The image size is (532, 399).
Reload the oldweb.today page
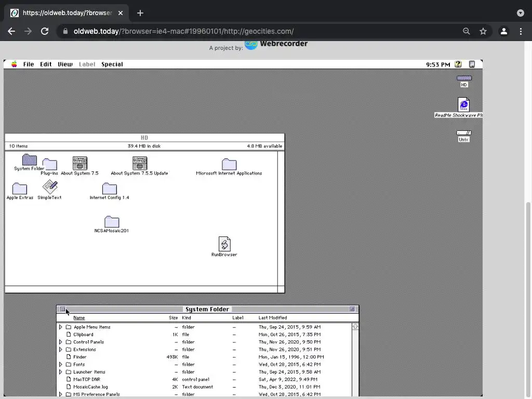pyautogui.click(x=45, y=31)
